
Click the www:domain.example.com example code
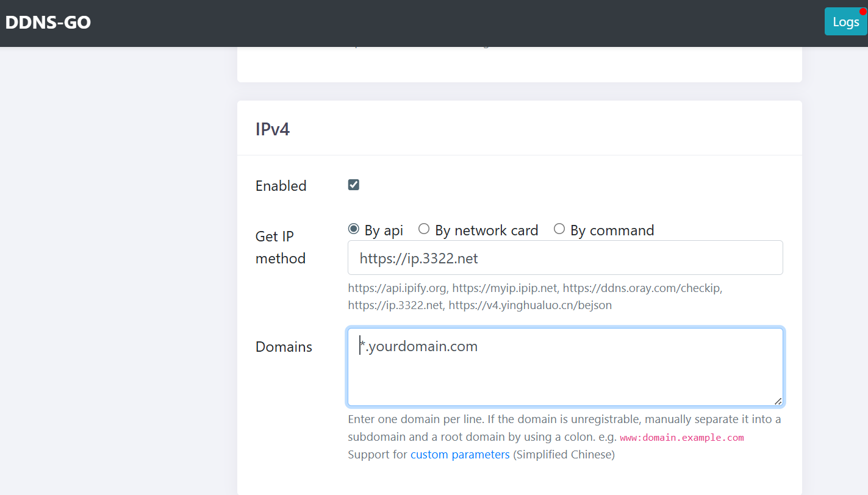[681, 438]
